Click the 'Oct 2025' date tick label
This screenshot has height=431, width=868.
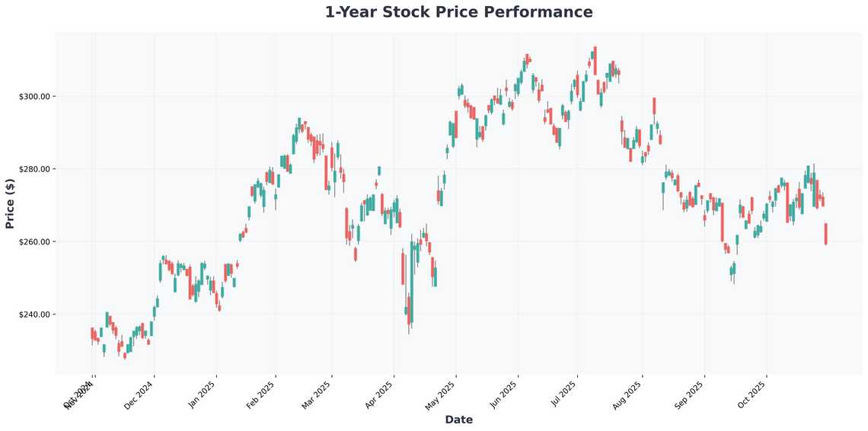752,394
